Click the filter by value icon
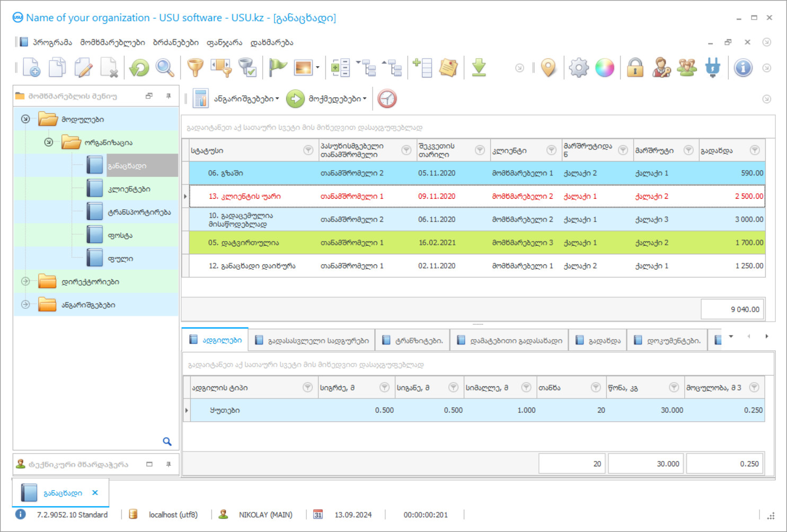The image size is (787, 532). click(222, 68)
